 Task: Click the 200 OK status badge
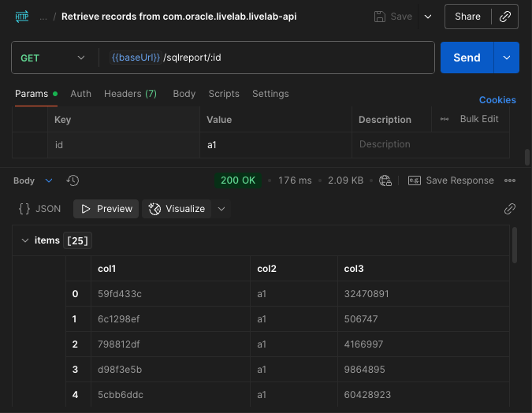coord(238,180)
